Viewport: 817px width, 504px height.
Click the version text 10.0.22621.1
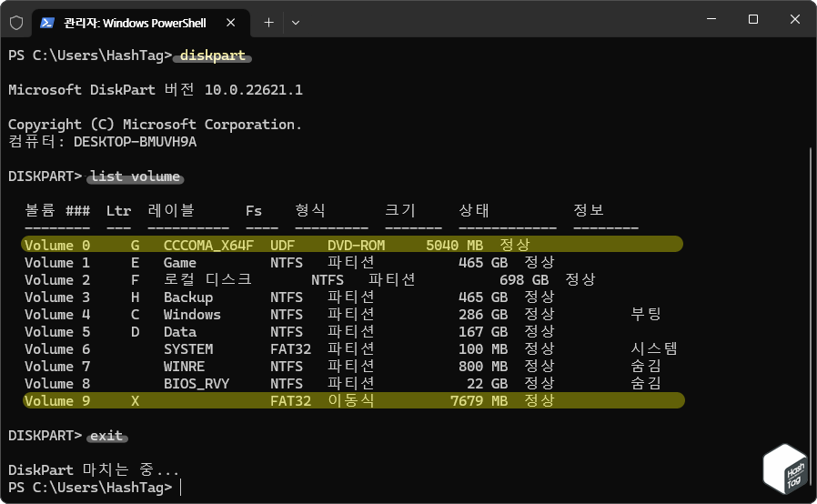point(253,90)
